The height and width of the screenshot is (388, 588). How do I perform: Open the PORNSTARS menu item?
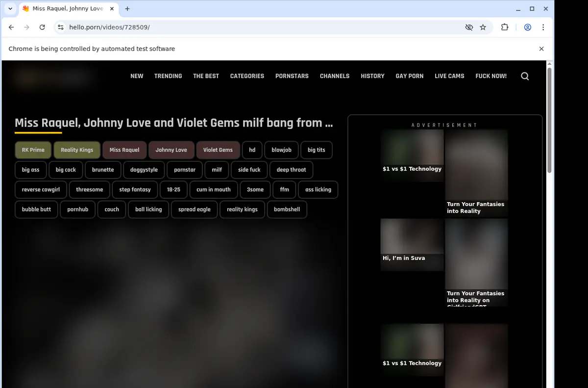pyautogui.click(x=292, y=76)
